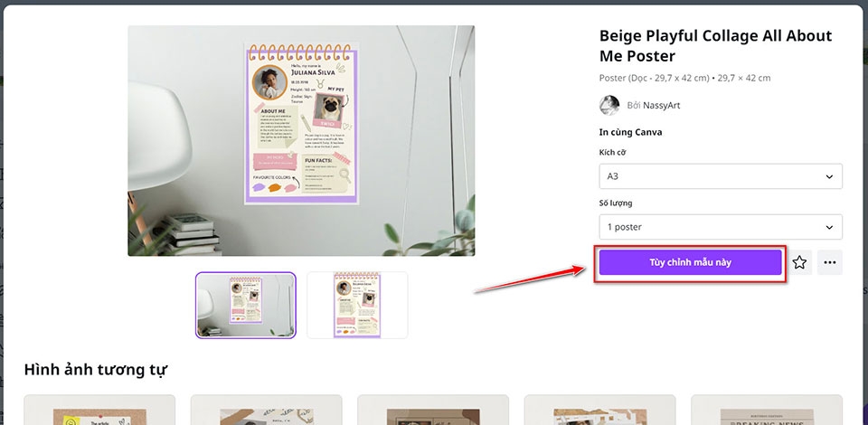Open the fourth similar image template
The height and width of the screenshot is (425, 868).
599,410
